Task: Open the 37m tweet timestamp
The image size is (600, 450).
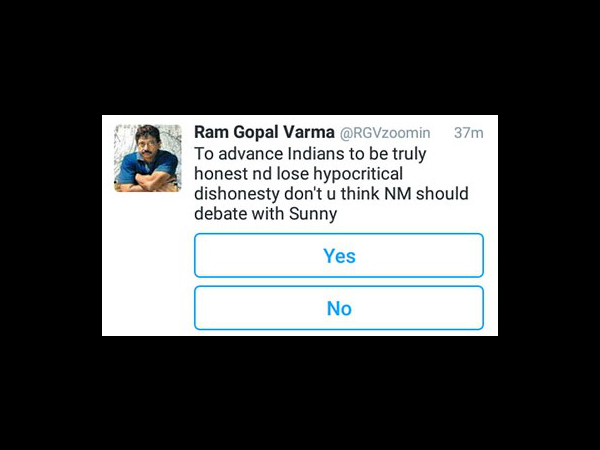Action: [469, 133]
